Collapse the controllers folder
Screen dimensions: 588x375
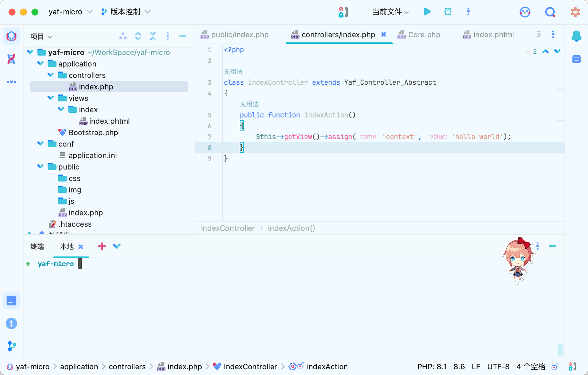pos(51,75)
